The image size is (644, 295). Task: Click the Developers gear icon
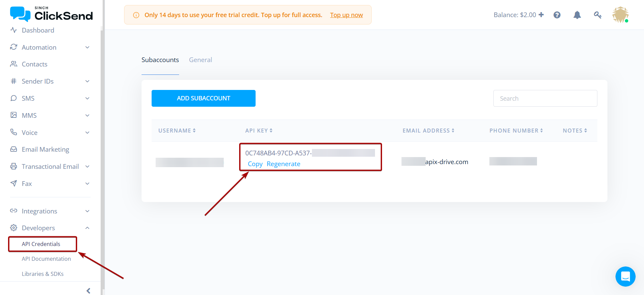tap(13, 228)
